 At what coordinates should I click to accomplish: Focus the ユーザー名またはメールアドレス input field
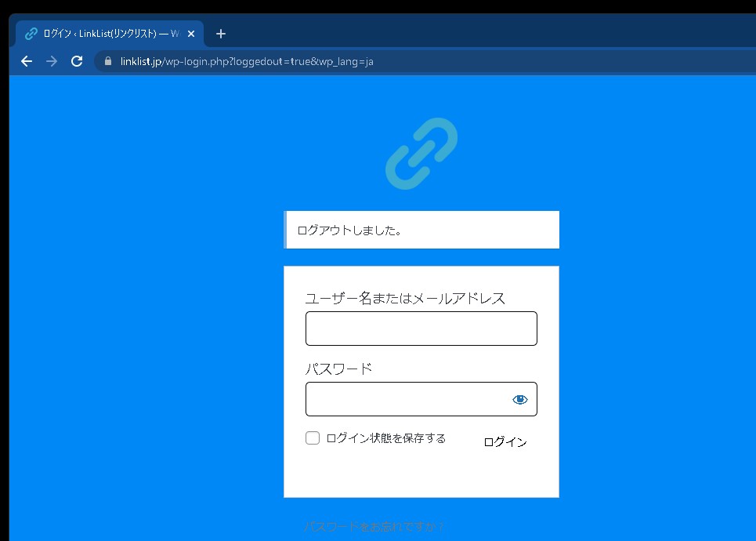click(x=421, y=329)
